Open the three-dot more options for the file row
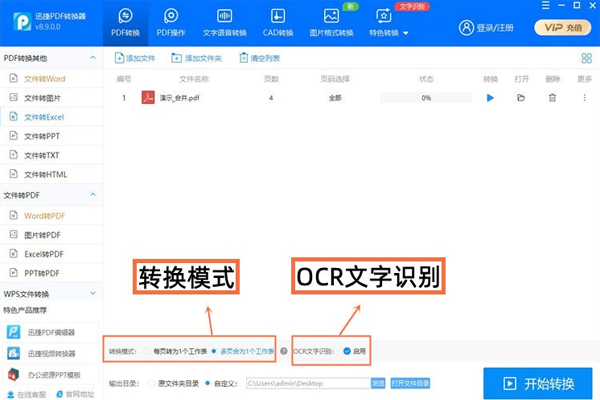Viewport: 600px width, 400px height. 584,98
